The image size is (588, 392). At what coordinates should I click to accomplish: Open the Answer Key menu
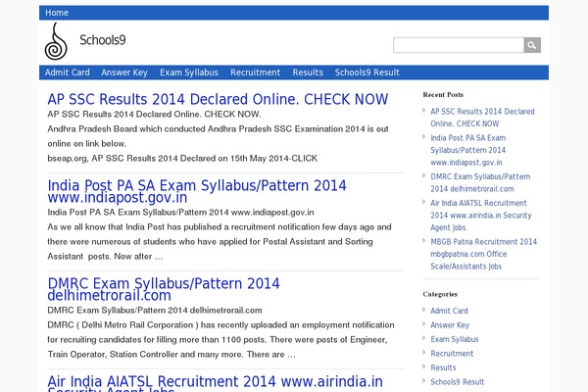point(124,73)
